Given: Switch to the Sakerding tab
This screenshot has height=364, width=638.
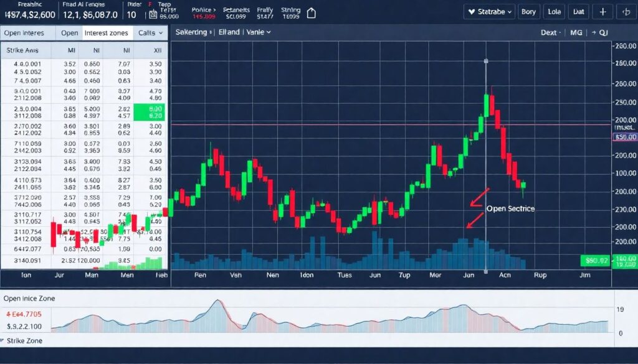Looking at the screenshot, I should click(193, 32).
